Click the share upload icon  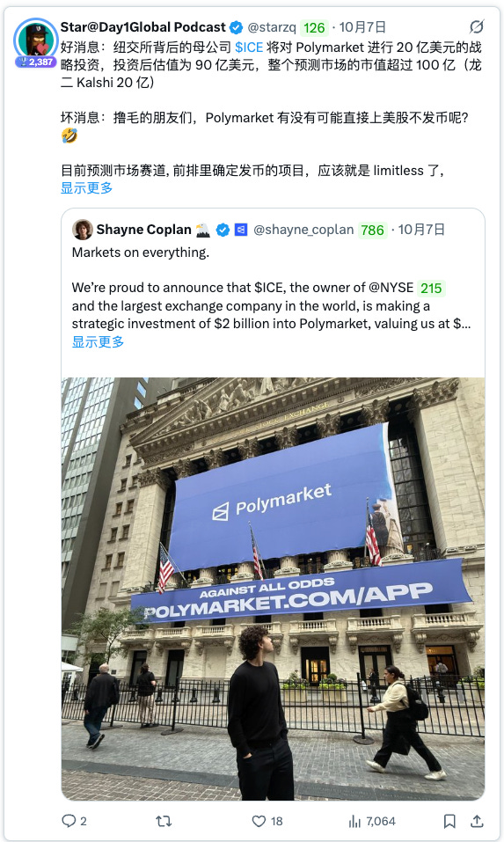(x=477, y=821)
